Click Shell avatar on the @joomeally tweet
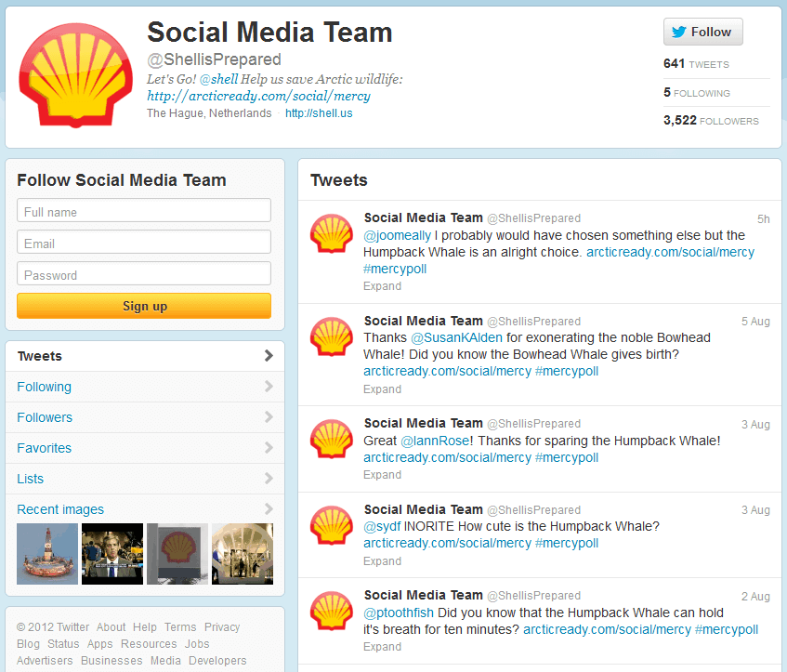 pos(332,233)
